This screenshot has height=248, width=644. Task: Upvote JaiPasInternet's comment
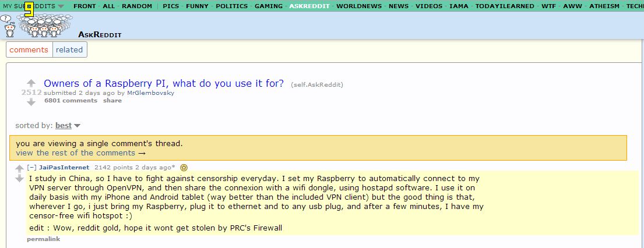19,168
